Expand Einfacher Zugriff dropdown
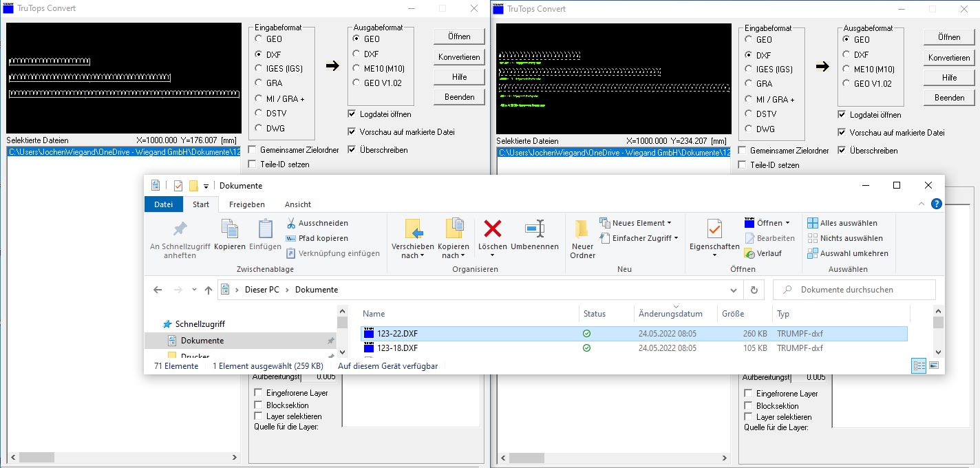This screenshot has width=980, height=468. click(676, 238)
